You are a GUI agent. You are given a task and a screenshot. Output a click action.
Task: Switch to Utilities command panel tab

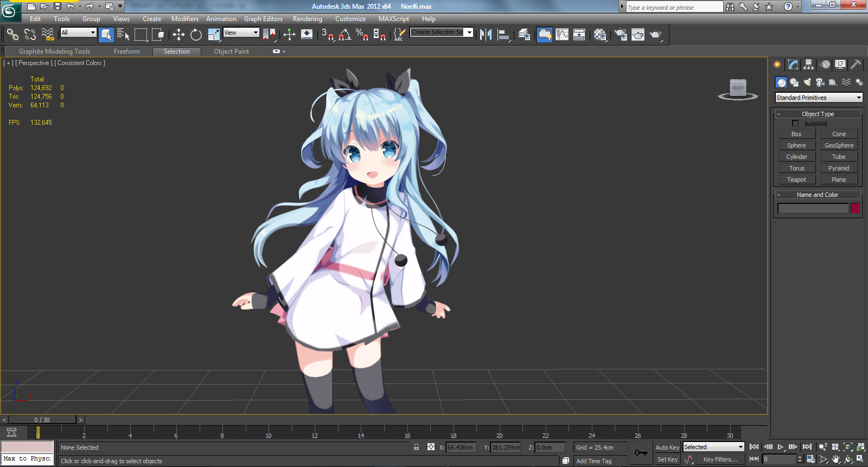pyautogui.click(x=856, y=65)
